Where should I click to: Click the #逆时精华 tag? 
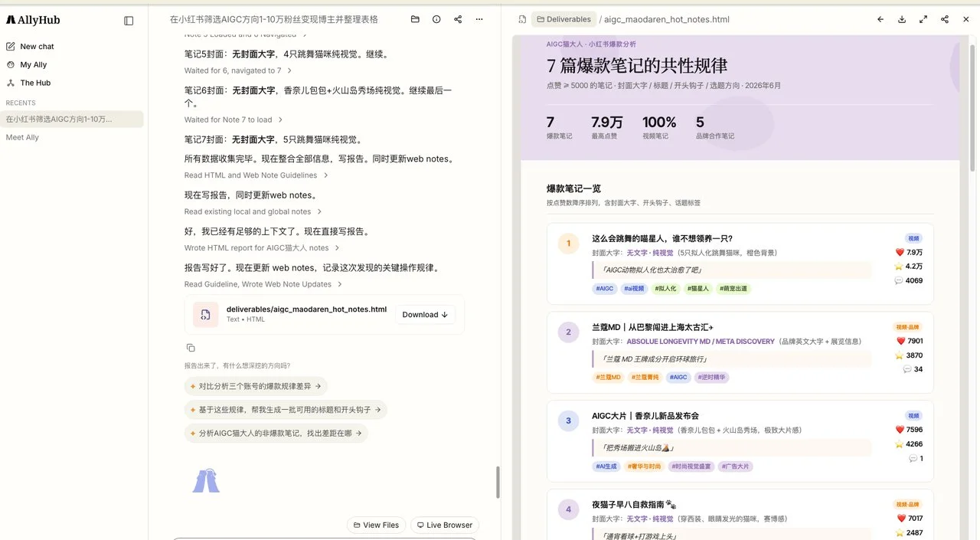click(x=712, y=378)
